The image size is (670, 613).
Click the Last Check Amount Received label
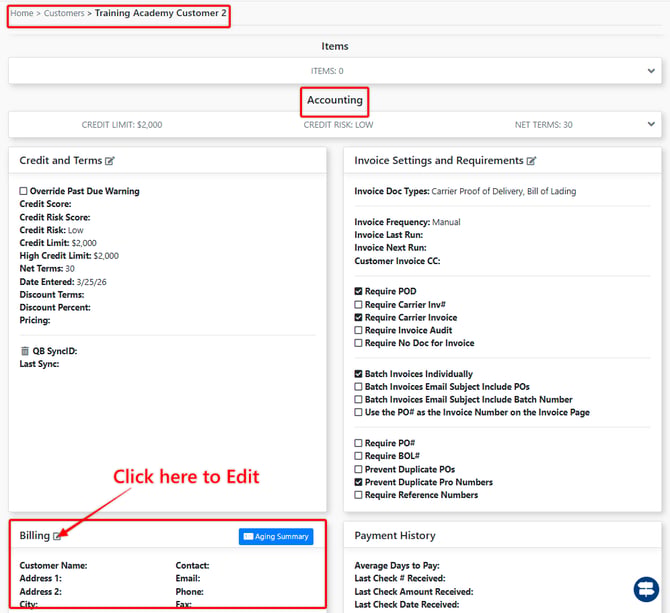pos(414,592)
